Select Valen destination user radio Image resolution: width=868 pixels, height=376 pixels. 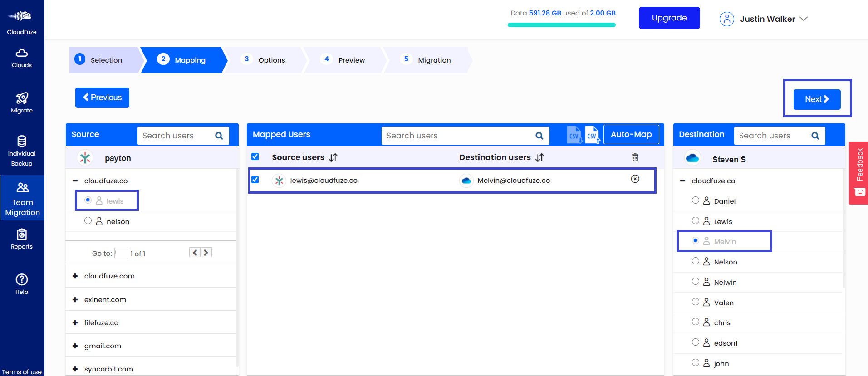tap(696, 302)
